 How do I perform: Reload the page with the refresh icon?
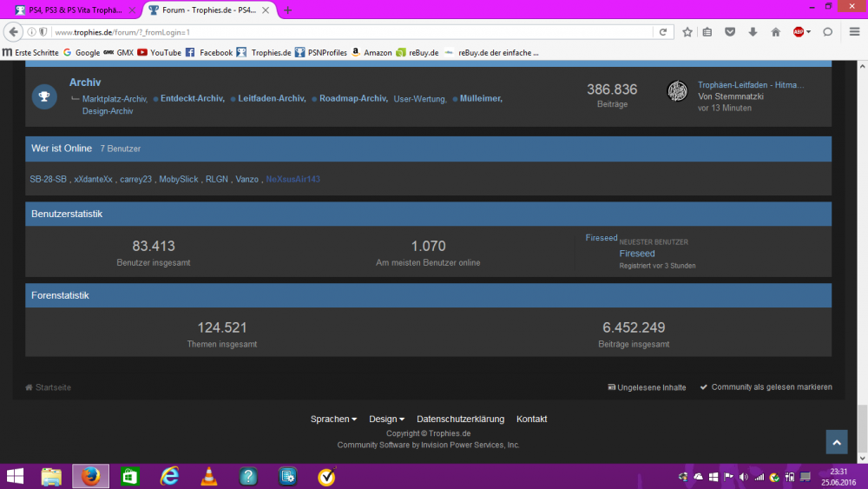(663, 32)
